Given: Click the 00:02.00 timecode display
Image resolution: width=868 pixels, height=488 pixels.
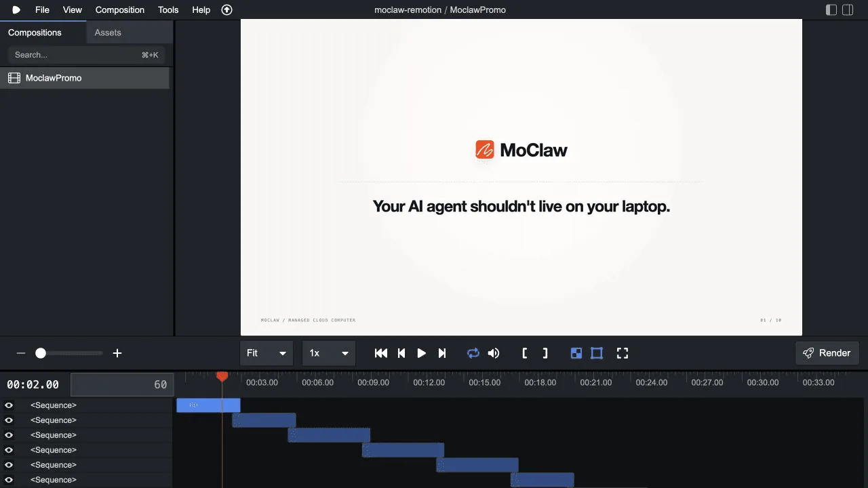Looking at the screenshot, I should pyautogui.click(x=33, y=384).
